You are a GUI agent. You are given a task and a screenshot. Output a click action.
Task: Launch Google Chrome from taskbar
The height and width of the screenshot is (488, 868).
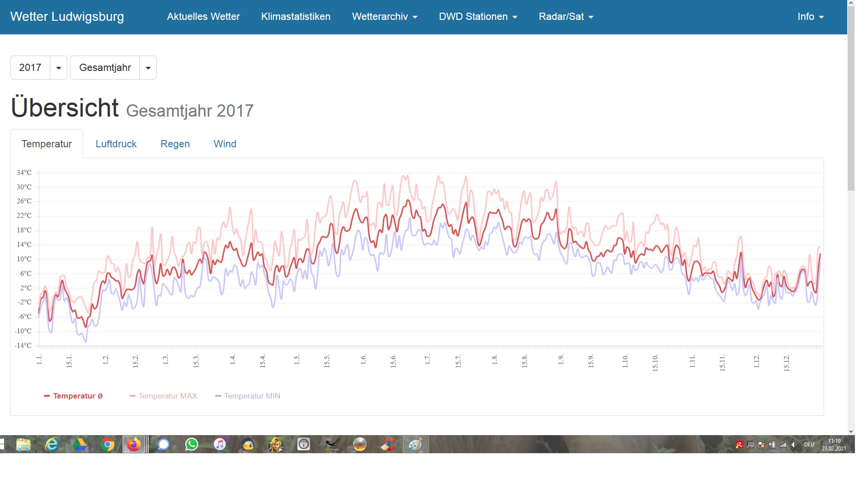(108, 445)
